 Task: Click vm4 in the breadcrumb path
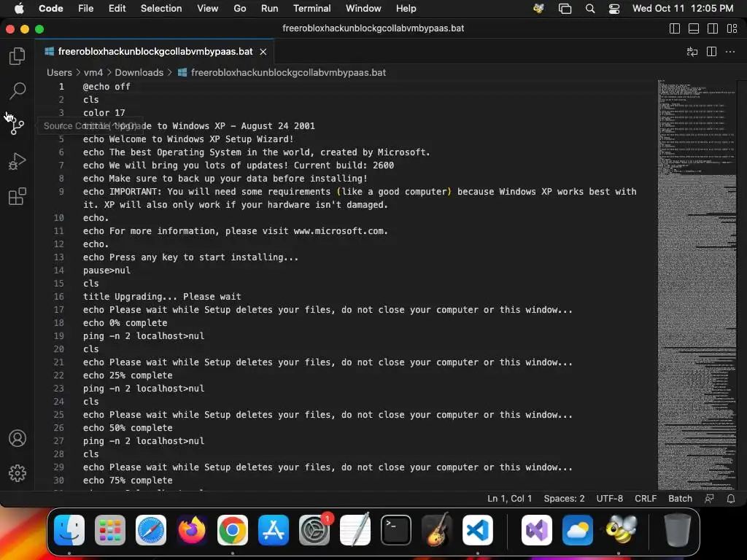[93, 72]
